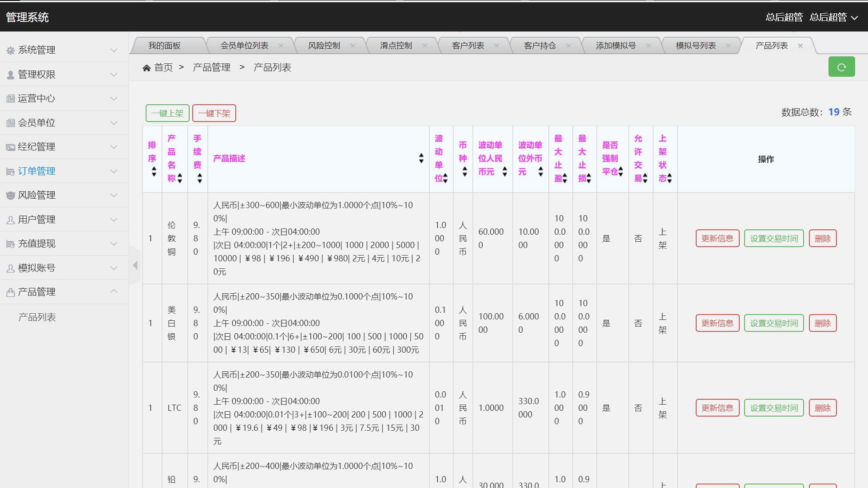Sort by 手续费 column arrows
Screen dimensions: 868x488
[x=200, y=178]
